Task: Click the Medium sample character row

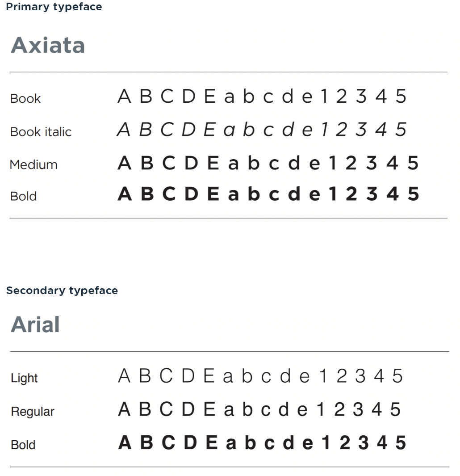Action: click(268, 163)
